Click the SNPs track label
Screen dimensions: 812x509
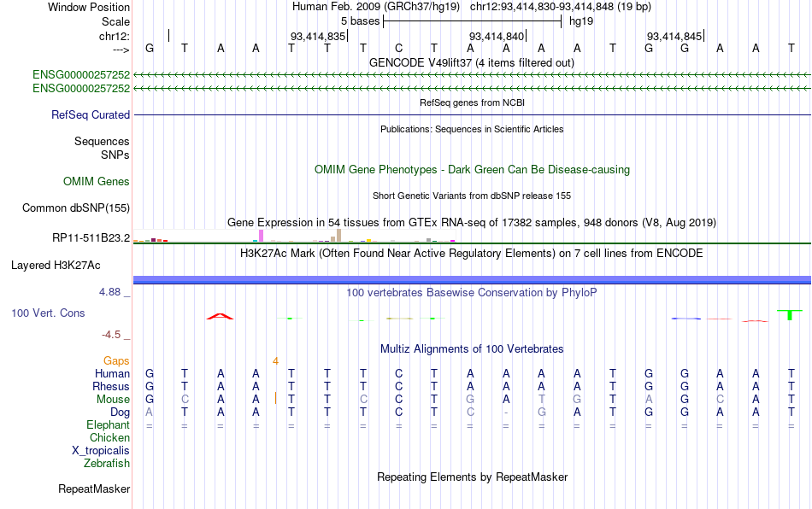point(115,155)
